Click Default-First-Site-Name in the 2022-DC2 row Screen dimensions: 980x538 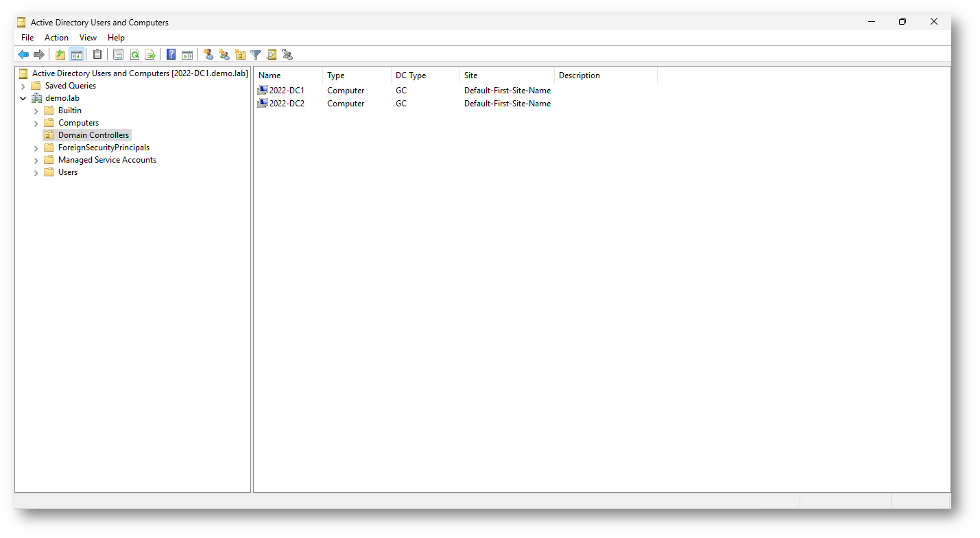click(507, 104)
